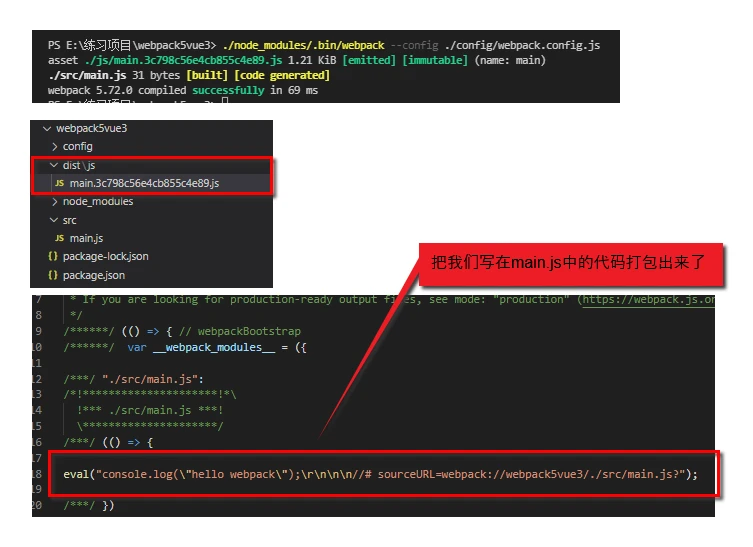
Task: Select the src folder label
Action: (70, 220)
